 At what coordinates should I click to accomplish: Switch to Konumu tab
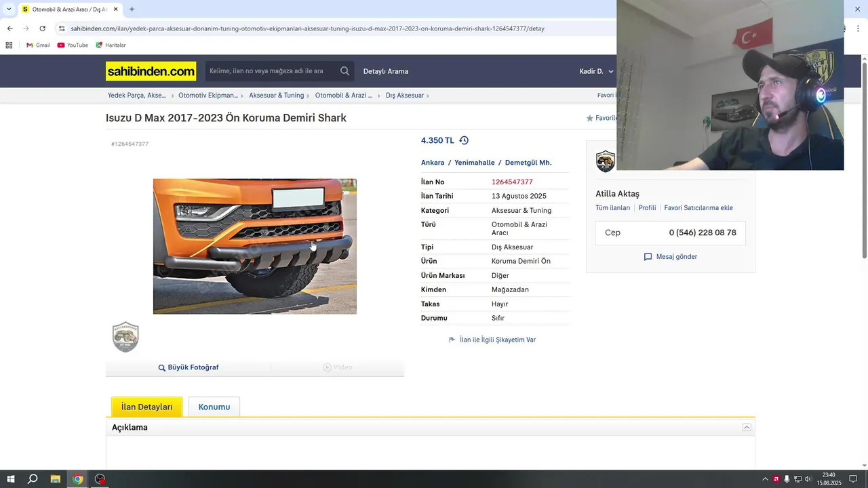point(214,407)
